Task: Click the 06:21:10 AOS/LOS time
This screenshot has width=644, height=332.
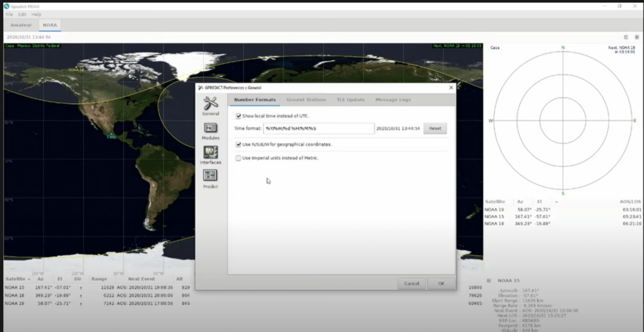Action: tap(633, 223)
